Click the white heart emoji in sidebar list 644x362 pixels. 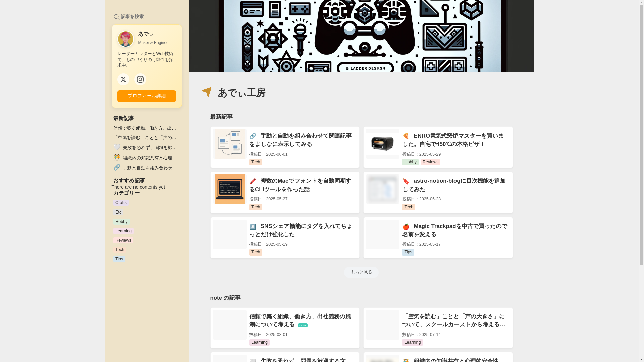117,147
